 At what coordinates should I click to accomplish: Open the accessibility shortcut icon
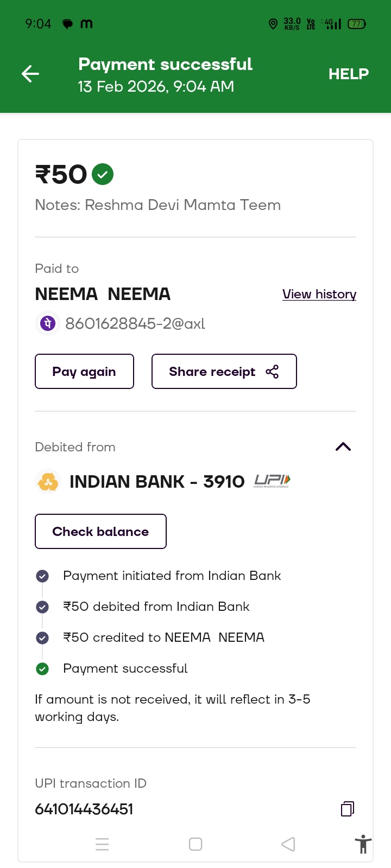pos(363,845)
